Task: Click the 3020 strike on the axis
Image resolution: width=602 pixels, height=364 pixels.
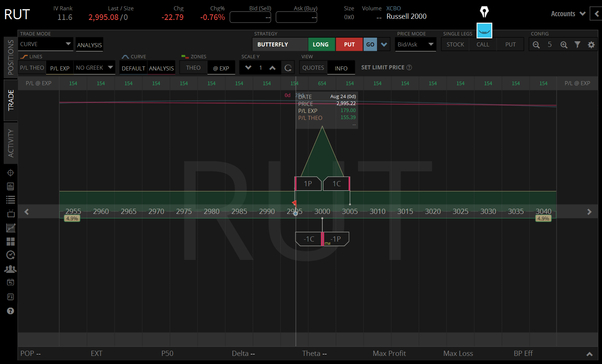Action: [x=433, y=211]
